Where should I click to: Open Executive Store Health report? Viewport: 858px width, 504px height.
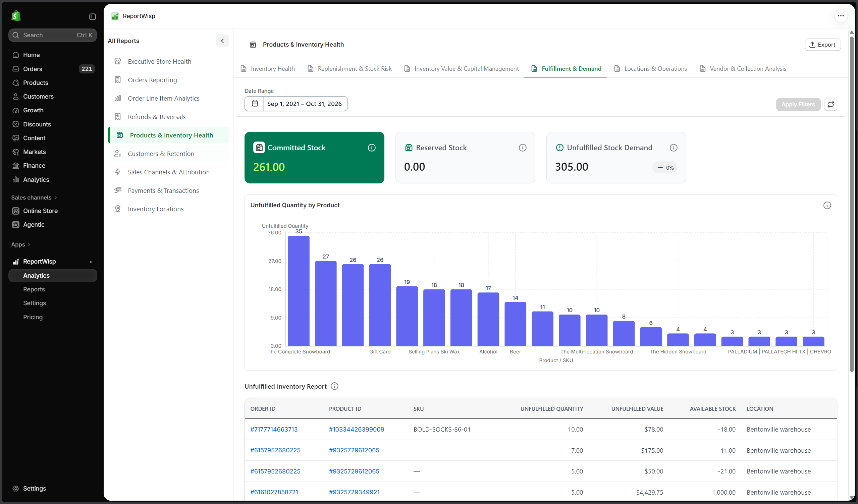coord(168,61)
